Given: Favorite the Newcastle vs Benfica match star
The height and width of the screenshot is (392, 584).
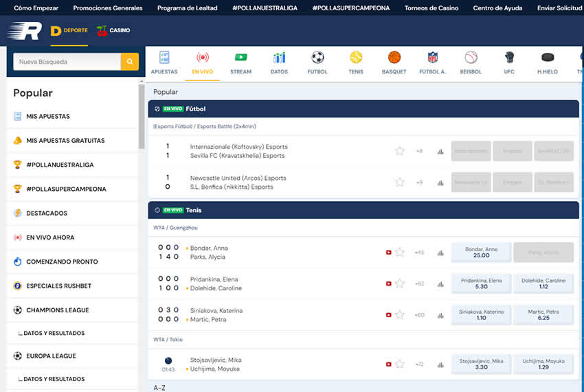Looking at the screenshot, I should (400, 182).
